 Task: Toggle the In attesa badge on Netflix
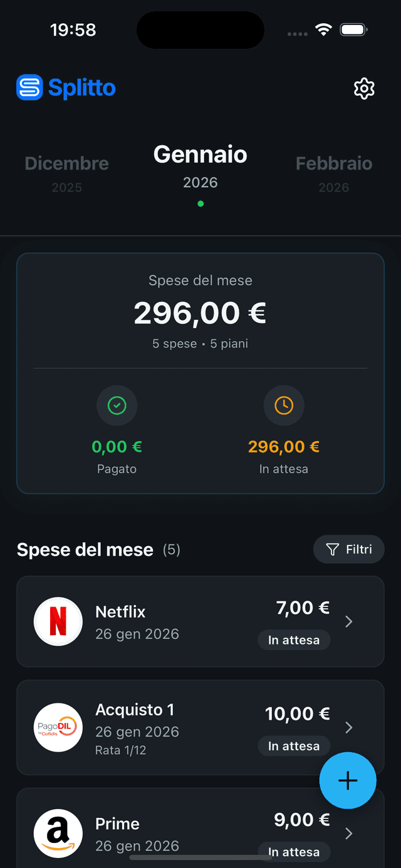pos(294,640)
